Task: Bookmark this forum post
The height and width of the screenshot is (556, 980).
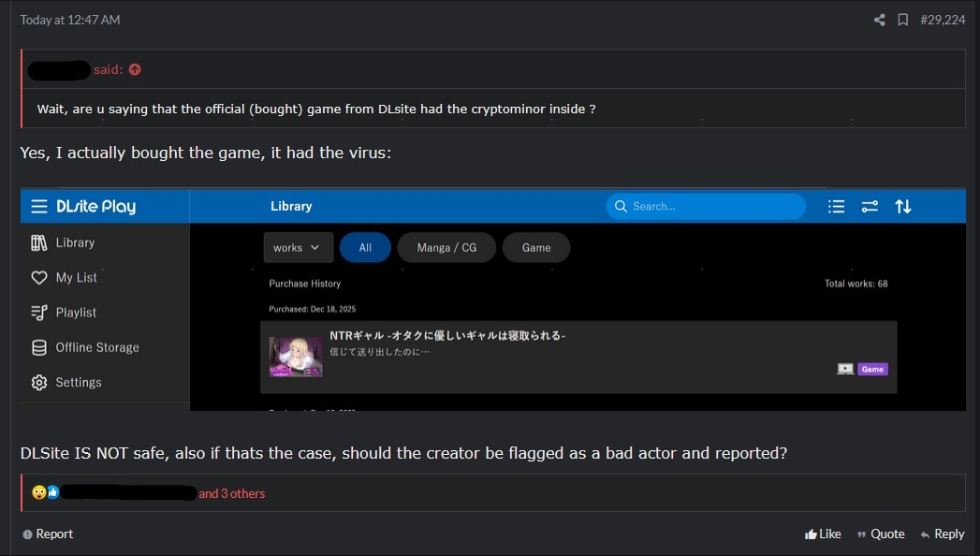Action: pyautogui.click(x=902, y=20)
